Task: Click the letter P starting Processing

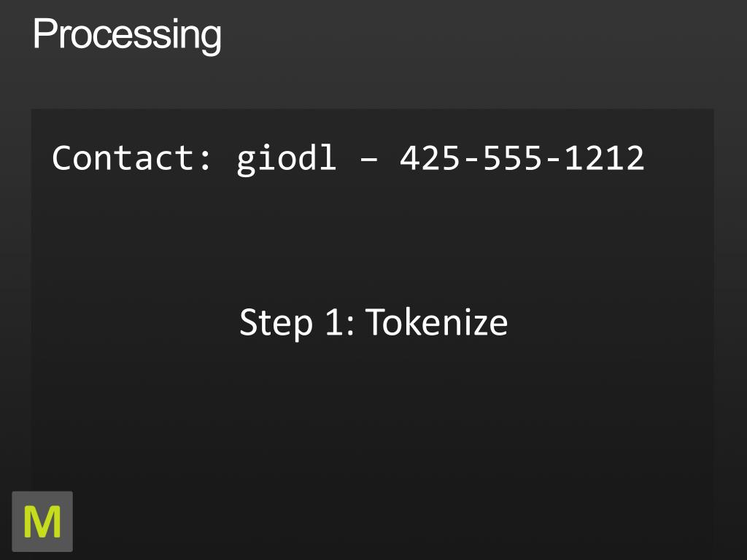Action: [x=43, y=34]
